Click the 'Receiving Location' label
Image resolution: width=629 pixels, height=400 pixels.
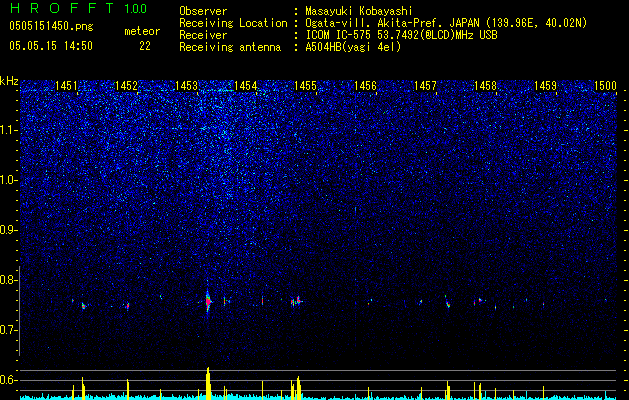point(233,23)
